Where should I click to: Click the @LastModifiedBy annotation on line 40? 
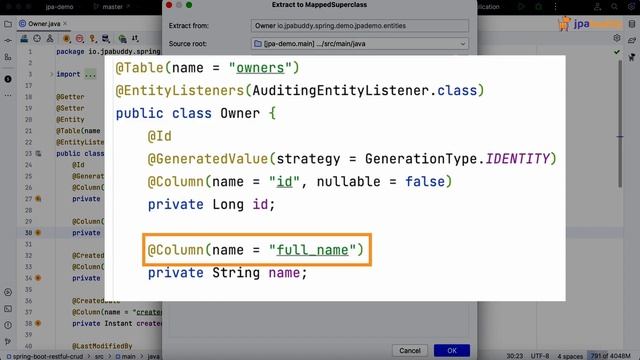[x=102, y=346]
